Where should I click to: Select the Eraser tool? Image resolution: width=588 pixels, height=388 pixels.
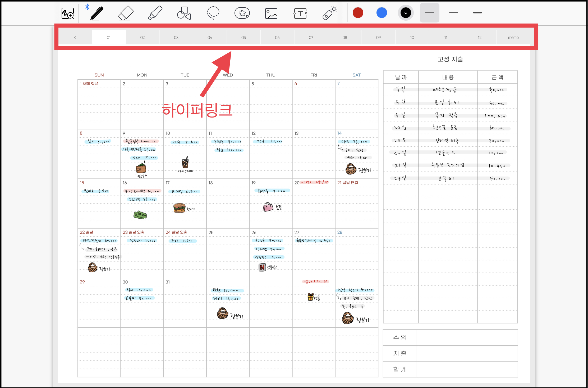coord(126,13)
